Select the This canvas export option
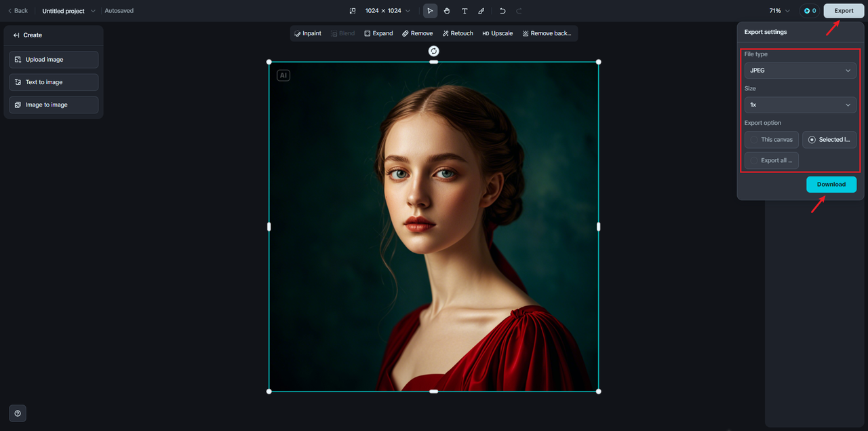Screen dimensions: 868x431 (772, 140)
